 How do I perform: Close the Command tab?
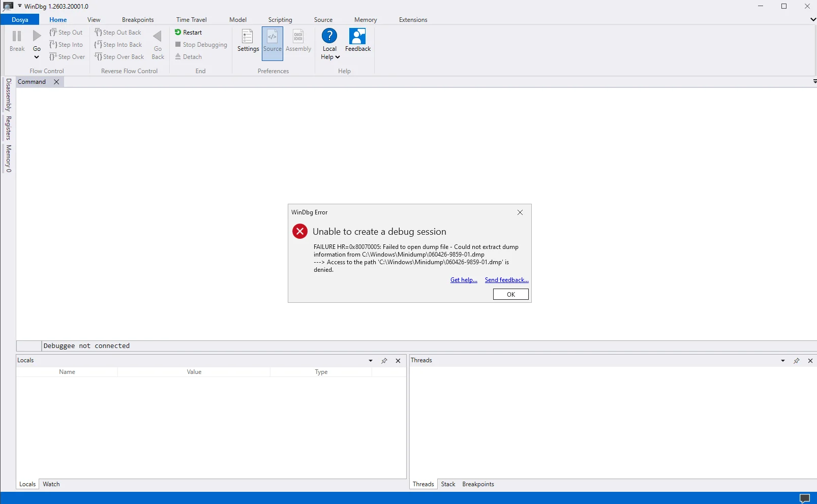point(56,82)
